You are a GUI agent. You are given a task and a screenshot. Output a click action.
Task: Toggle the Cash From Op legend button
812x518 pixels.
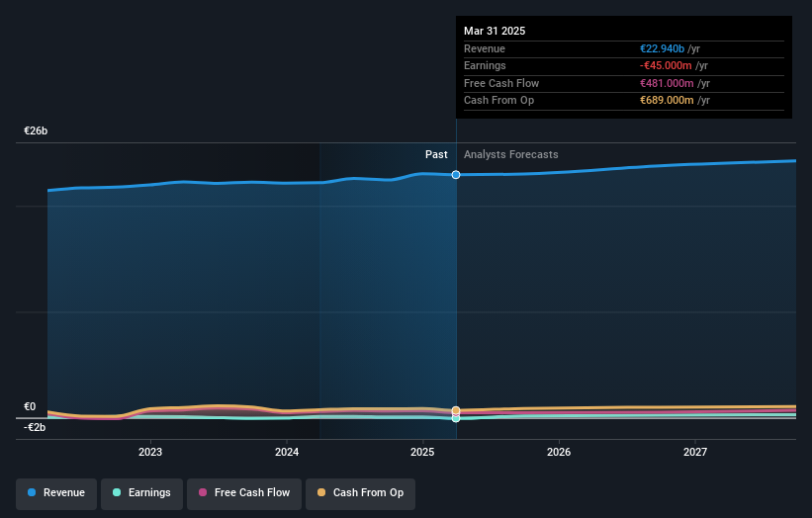pyautogui.click(x=360, y=493)
